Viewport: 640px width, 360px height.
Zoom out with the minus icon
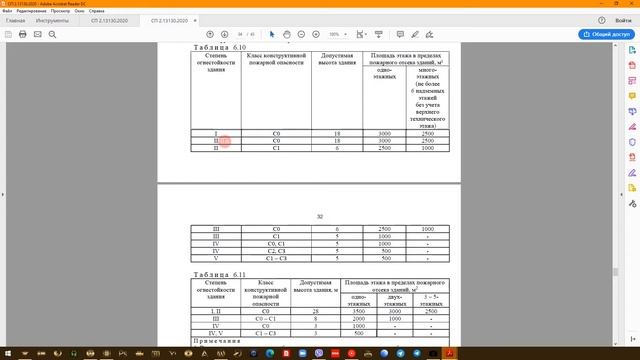tap(301, 34)
